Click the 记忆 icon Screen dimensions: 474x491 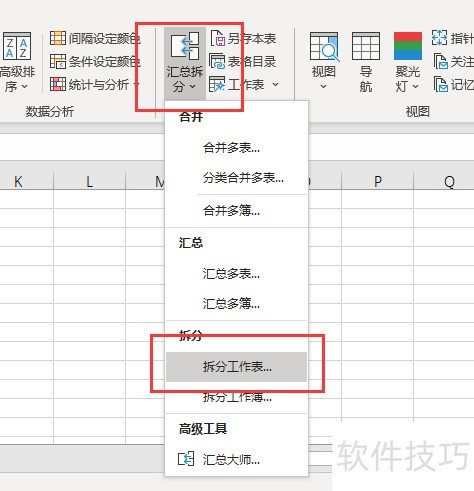(x=440, y=84)
